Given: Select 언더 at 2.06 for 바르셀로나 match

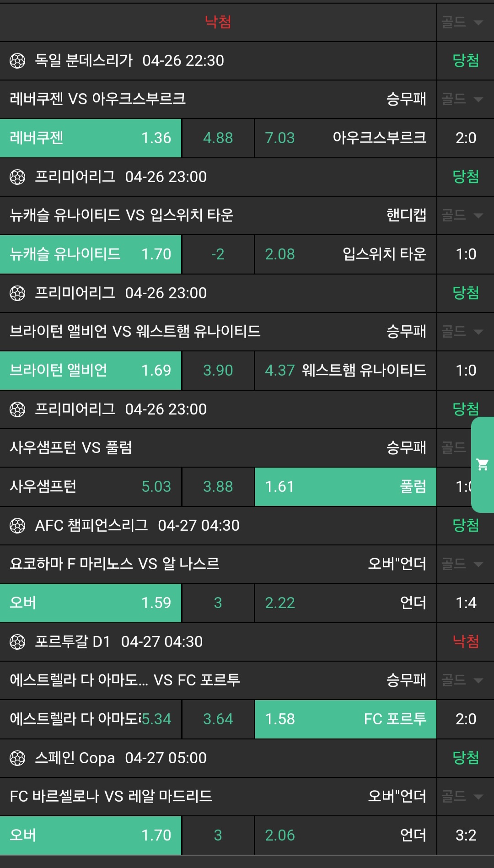Looking at the screenshot, I should (x=345, y=835).
